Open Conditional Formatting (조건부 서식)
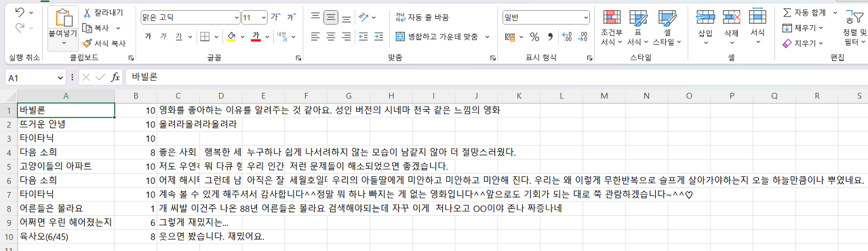Image resolution: width=868 pixels, height=251 pixels. click(612, 28)
